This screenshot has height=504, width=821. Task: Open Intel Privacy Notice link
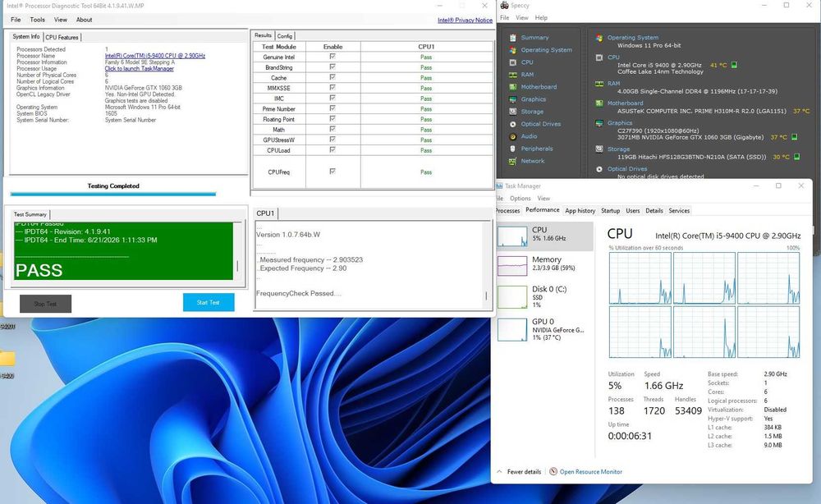(465, 21)
